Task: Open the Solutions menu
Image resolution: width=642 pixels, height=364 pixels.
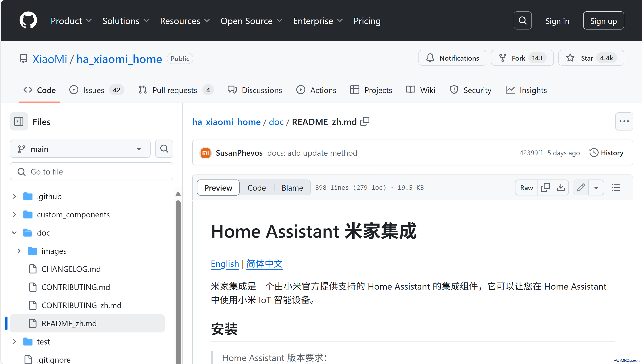Action: tap(126, 21)
